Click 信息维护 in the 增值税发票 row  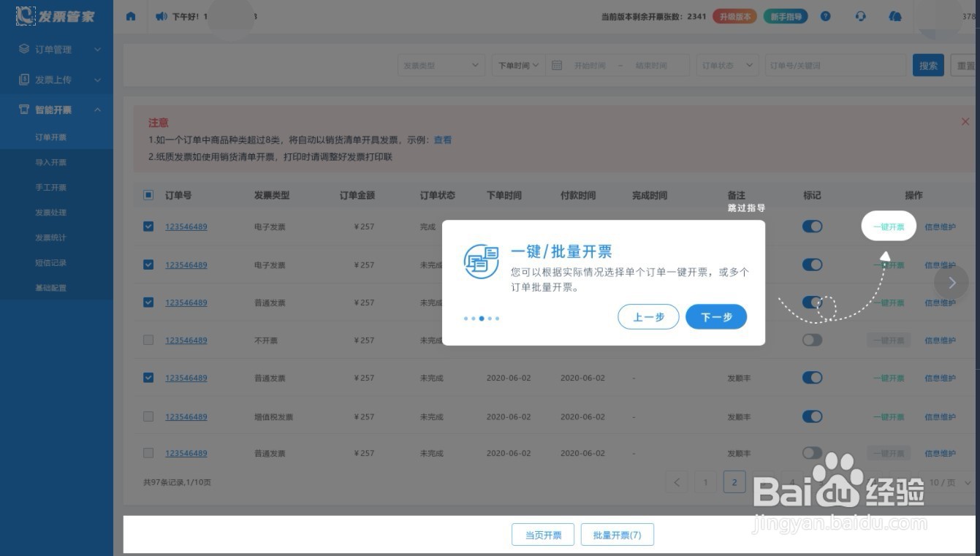tap(940, 416)
